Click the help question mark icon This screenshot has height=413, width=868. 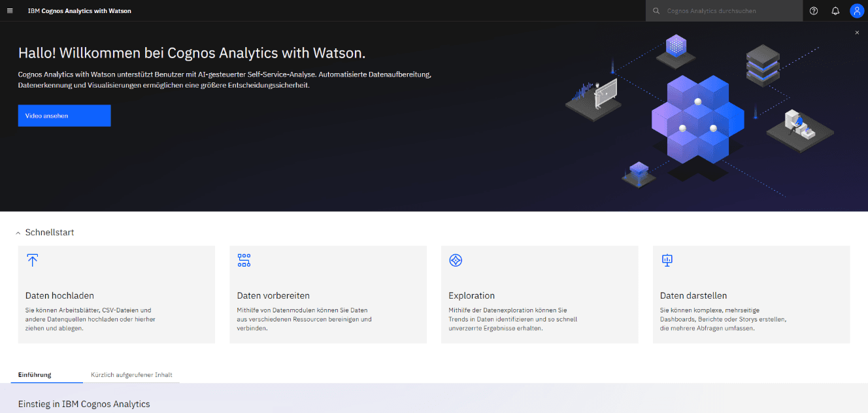click(x=814, y=11)
